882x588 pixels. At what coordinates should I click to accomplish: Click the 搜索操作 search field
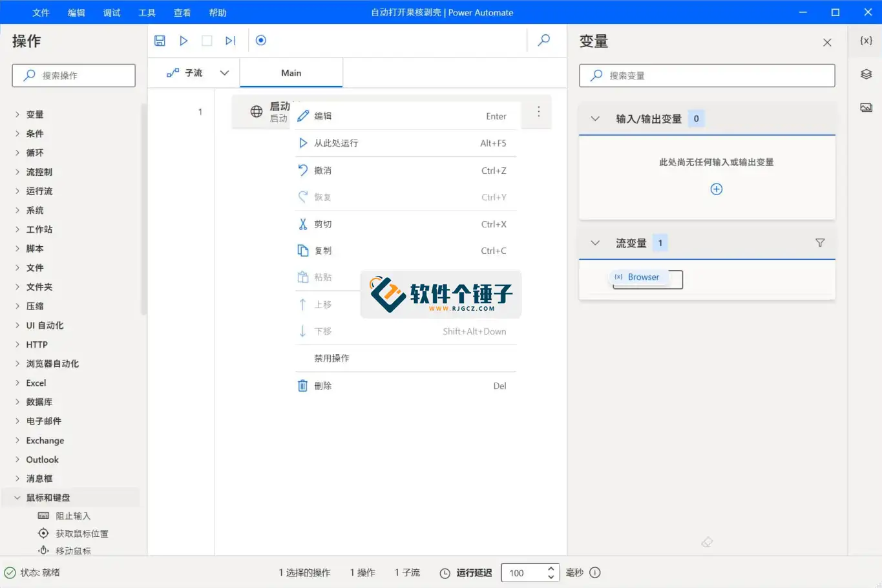pos(74,76)
